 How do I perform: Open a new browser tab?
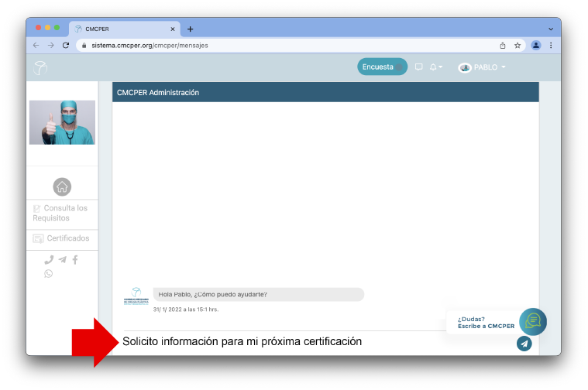(x=190, y=29)
